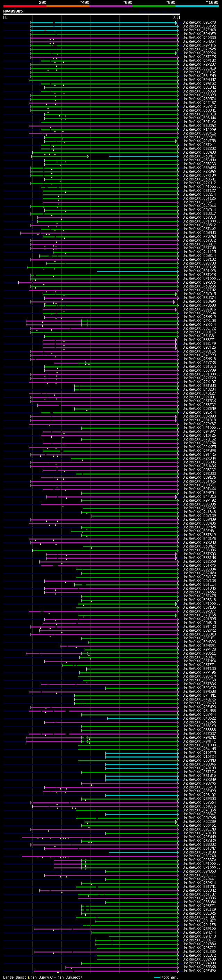Screen dimensions: 222x980
Task: Select UniRef100_C3SAB3 label
Action: pyautogui.click(x=199, y=153)
